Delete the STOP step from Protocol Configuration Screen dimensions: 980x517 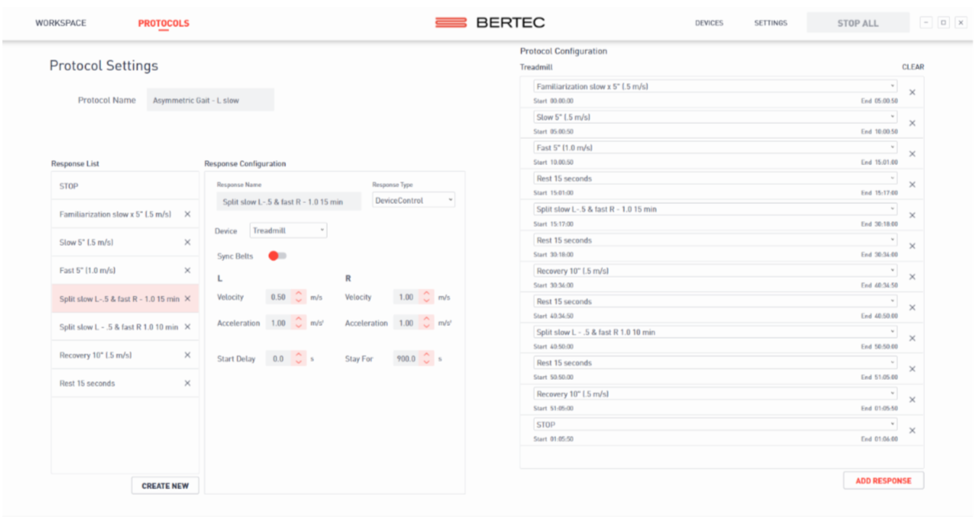click(x=913, y=430)
